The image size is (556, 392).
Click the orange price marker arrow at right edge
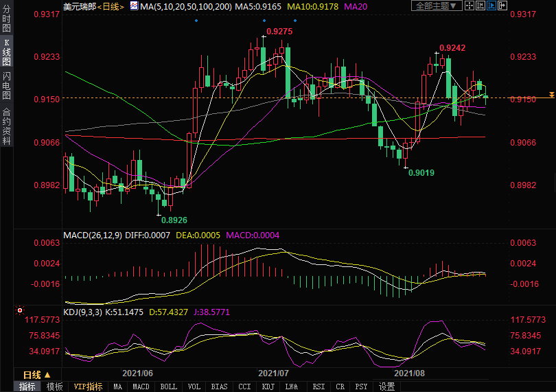(551, 94)
